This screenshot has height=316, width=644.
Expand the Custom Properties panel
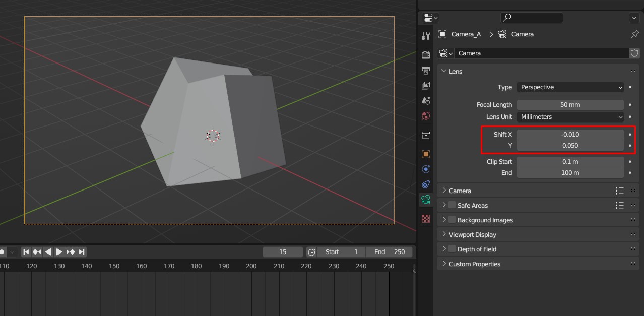click(474, 264)
